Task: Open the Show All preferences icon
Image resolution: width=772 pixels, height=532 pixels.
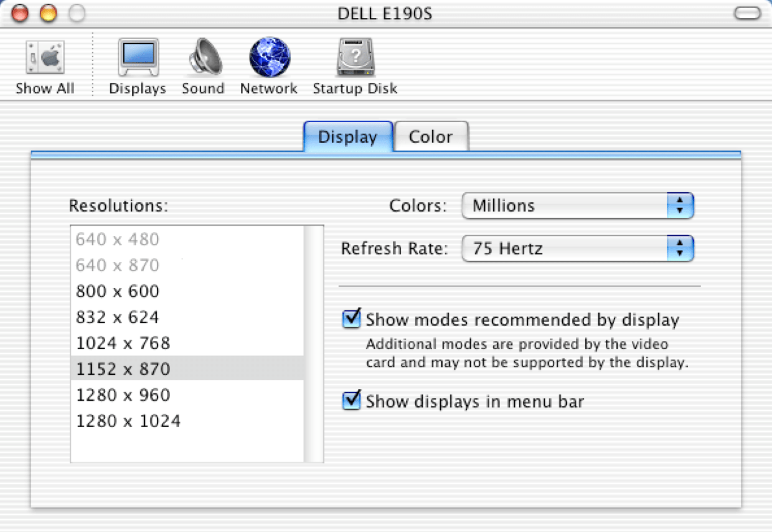Action: (x=45, y=67)
